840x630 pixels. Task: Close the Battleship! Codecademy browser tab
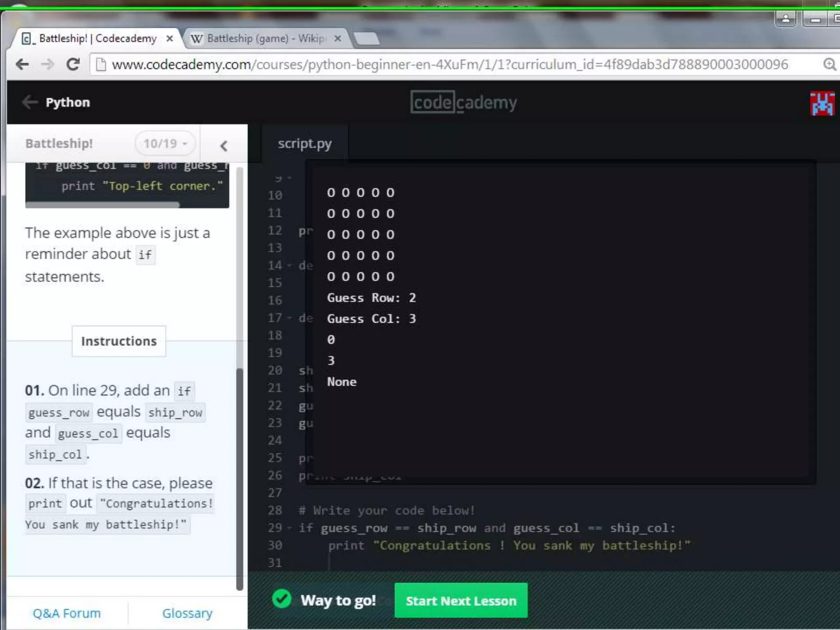click(169, 39)
